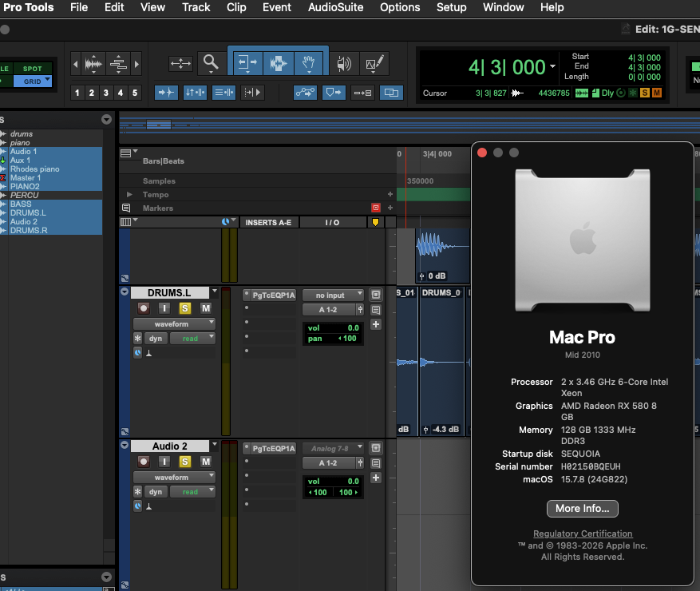The height and width of the screenshot is (591, 700).
Task: Record-enable the Audio 2 track
Action: point(144,462)
